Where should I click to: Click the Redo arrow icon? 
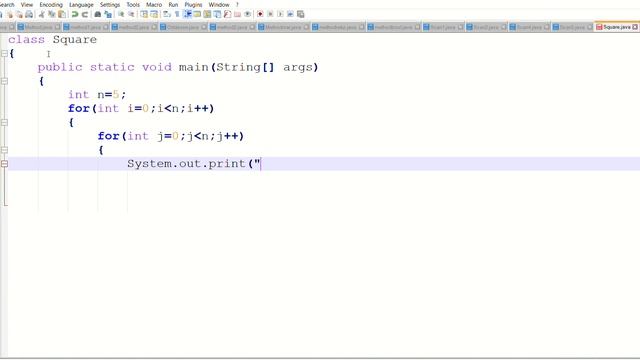(x=85, y=14)
